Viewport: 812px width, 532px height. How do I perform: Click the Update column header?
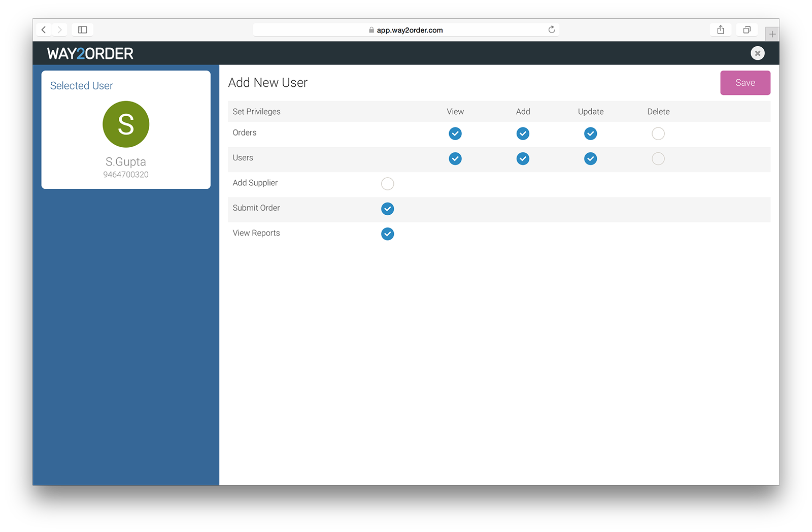[591, 112]
